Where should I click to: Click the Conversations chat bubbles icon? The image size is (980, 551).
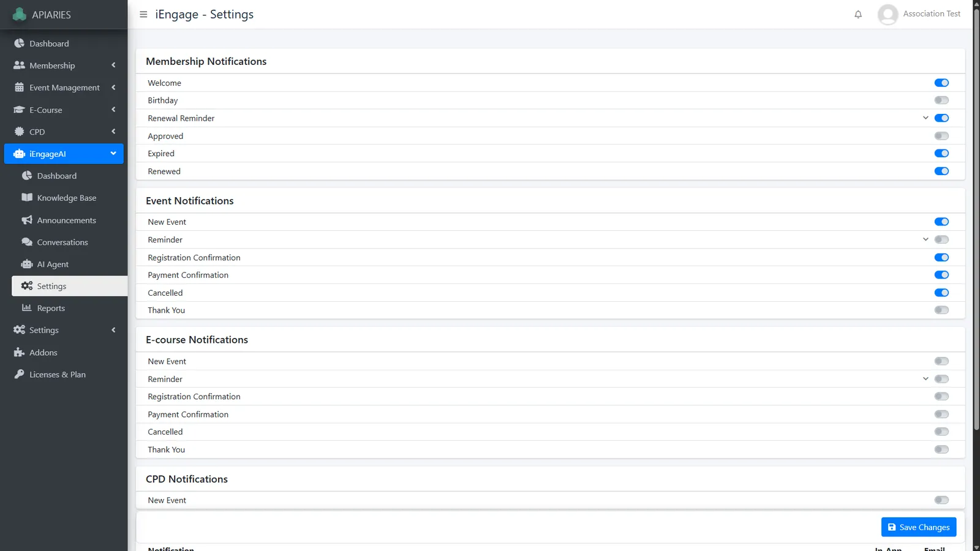coord(27,242)
